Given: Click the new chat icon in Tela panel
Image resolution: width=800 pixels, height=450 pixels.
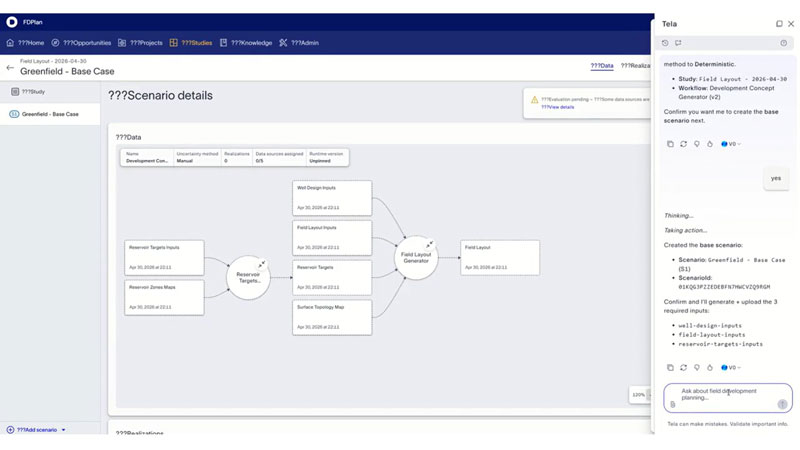Looking at the screenshot, I should pyautogui.click(x=678, y=43).
